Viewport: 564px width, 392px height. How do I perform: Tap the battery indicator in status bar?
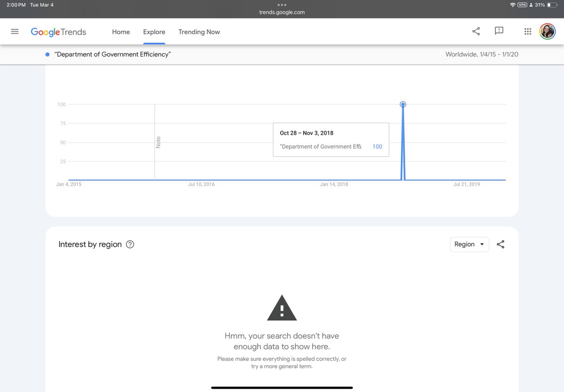click(552, 5)
